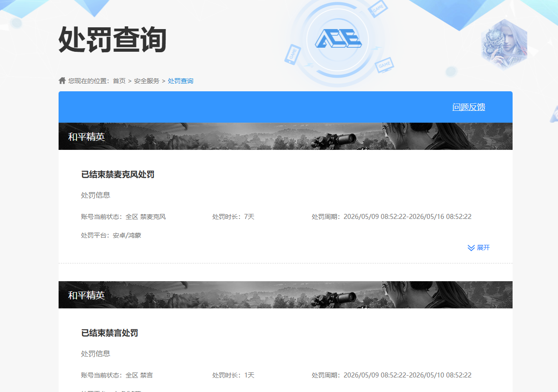Select the 已结束禁言处罚 heading
The height and width of the screenshot is (392, 558).
(x=109, y=333)
